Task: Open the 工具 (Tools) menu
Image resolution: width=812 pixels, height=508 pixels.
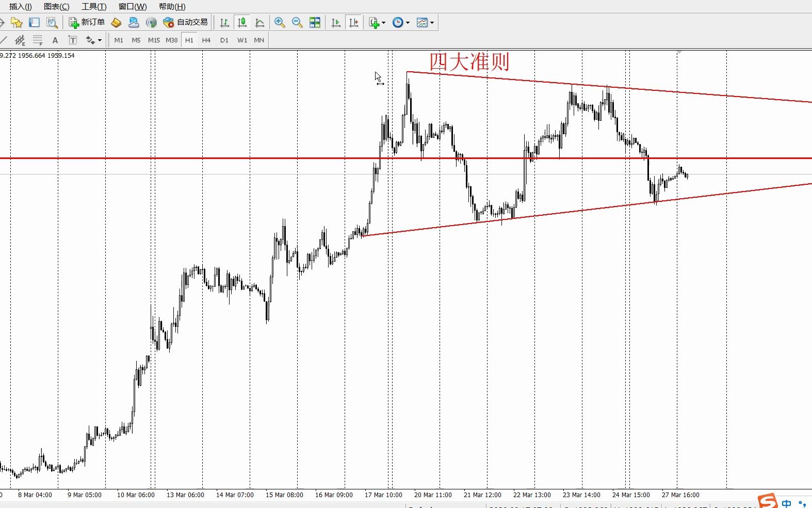Action: click(x=94, y=7)
